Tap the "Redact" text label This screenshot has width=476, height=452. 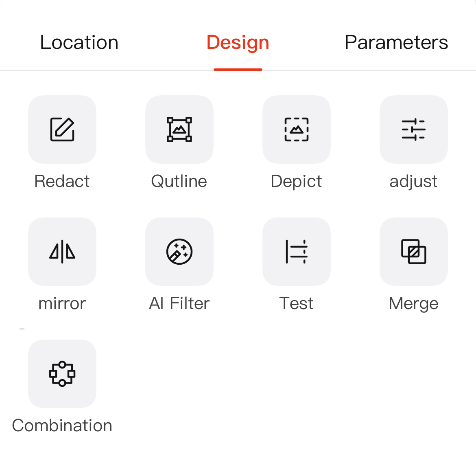pos(62,181)
